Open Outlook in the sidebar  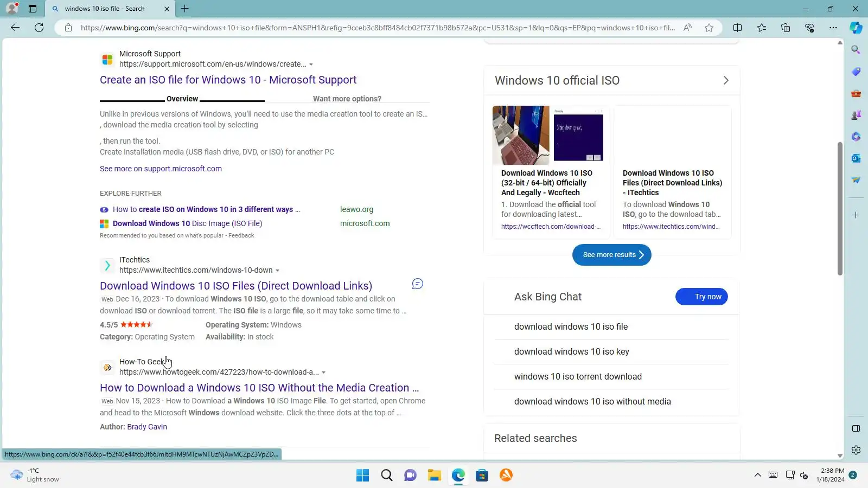tap(856, 158)
